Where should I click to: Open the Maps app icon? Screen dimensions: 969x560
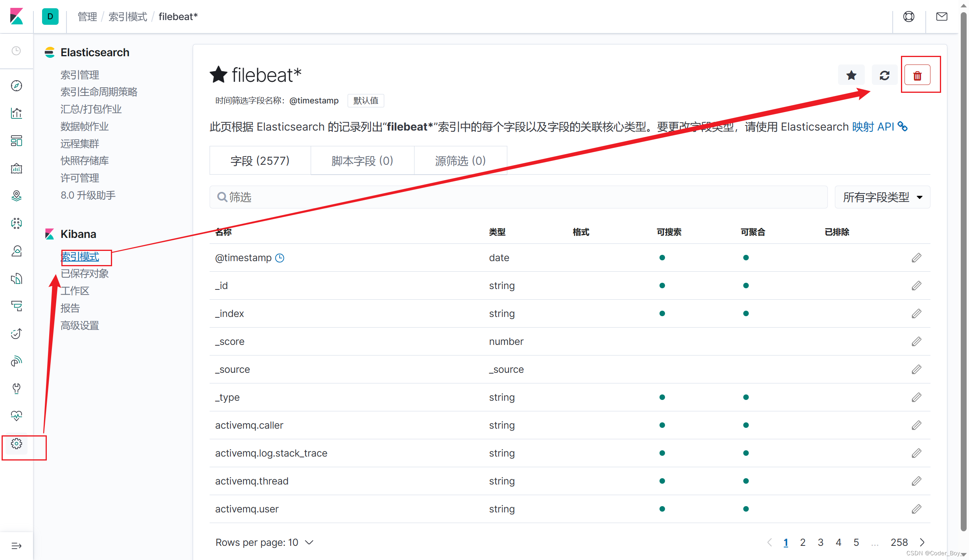click(x=17, y=196)
